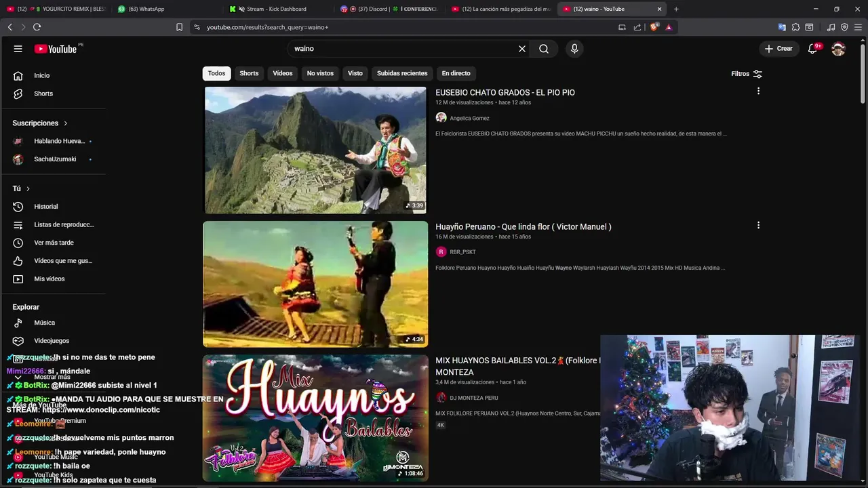Open the Brave VPN shield icon
Screen dimensions: 868x488
844,27
